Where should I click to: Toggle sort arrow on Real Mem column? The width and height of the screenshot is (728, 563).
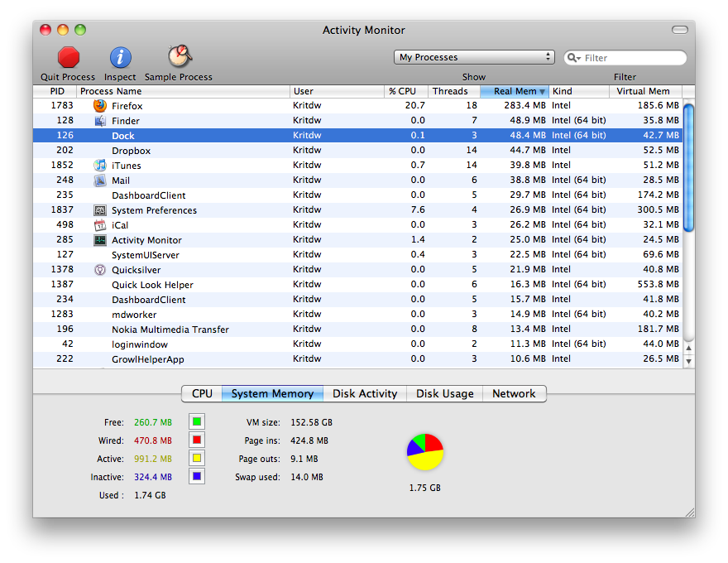542,92
